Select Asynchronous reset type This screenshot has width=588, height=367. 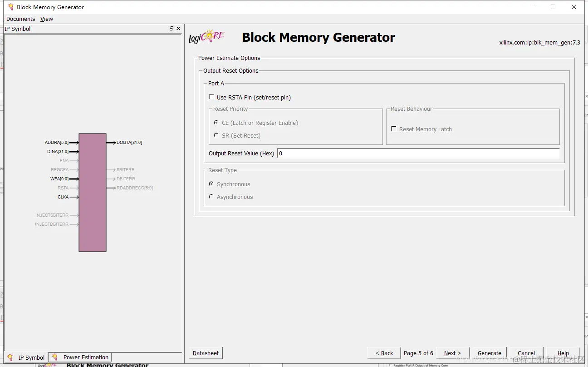click(x=211, y=197)
